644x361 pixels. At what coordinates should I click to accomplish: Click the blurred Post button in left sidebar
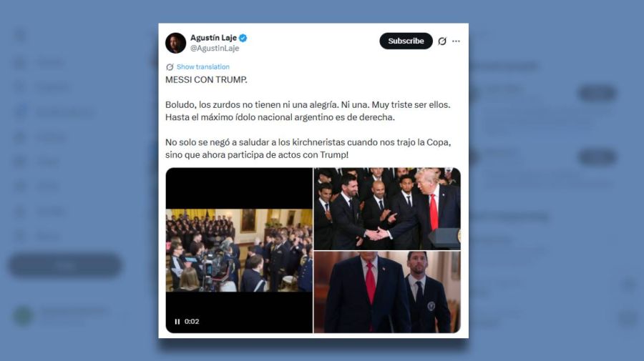pos(65,265)
